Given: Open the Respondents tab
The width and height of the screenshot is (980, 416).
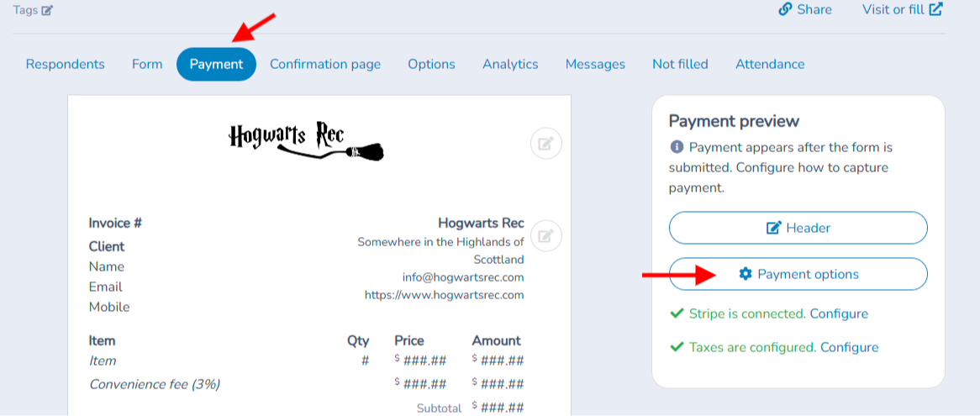Looking at the screenshot, I should tap(66, 64).
